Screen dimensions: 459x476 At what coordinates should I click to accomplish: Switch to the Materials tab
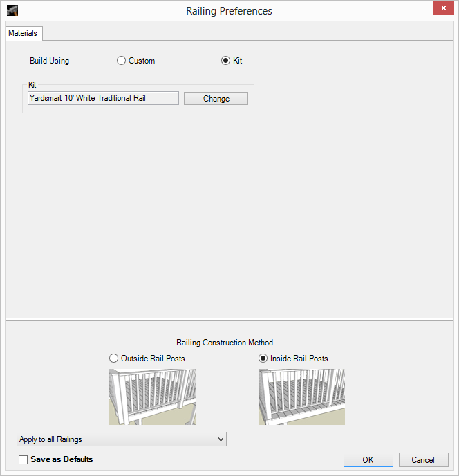click(x=23, y=33)
